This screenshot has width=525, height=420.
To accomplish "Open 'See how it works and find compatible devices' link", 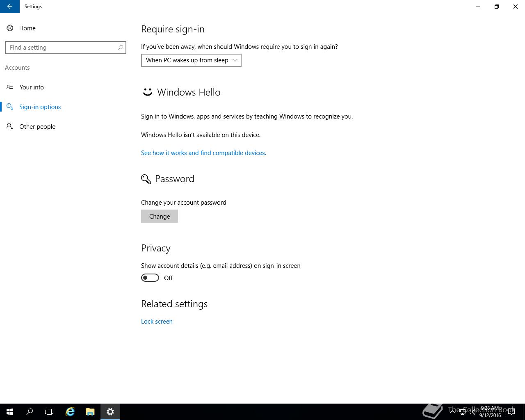I will [203, 153].
